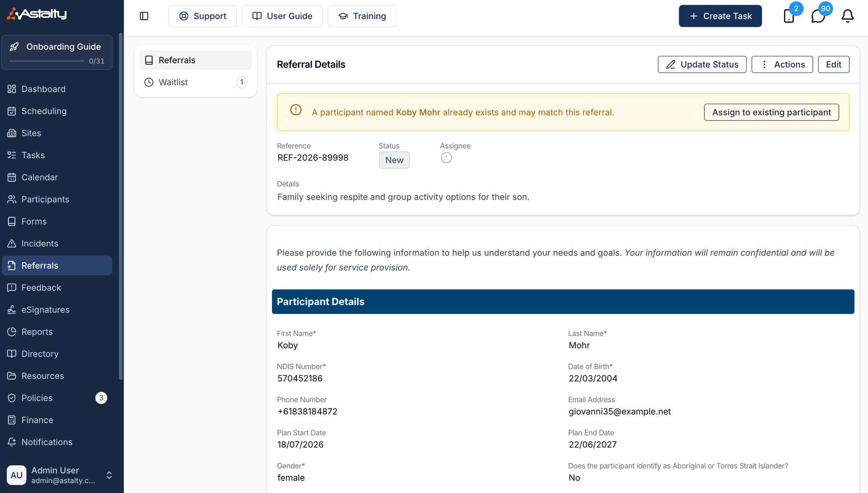Click the New status badge
The width and height of the screenshot is (868, 493).
click(394, 160)
